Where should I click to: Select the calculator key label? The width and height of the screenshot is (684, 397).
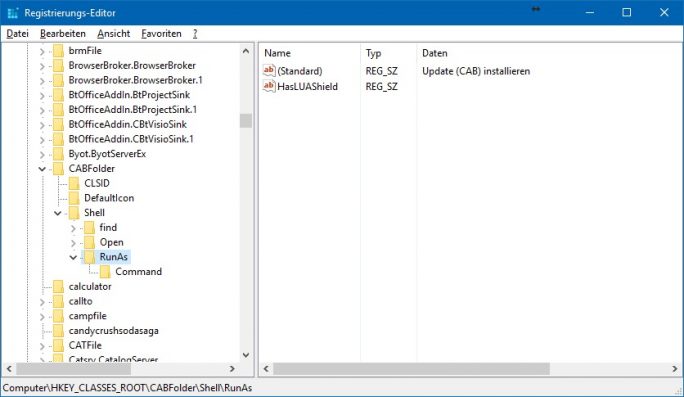pos(90,287)
